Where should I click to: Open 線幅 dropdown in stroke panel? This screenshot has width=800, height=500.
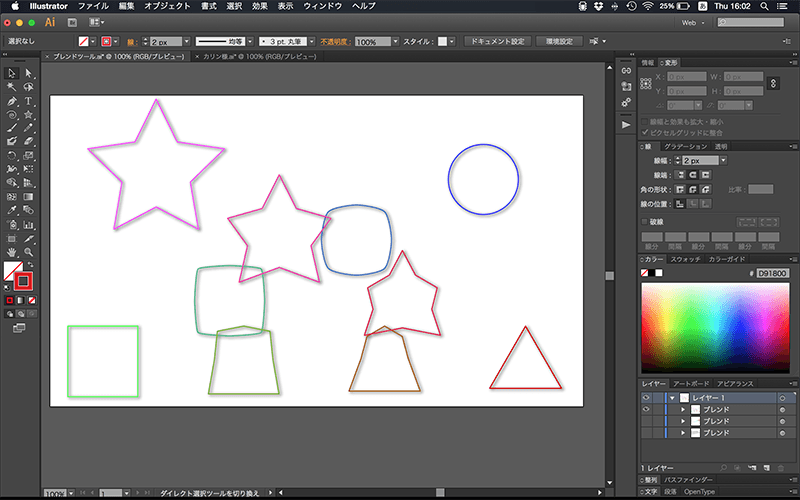pos(723,160)
